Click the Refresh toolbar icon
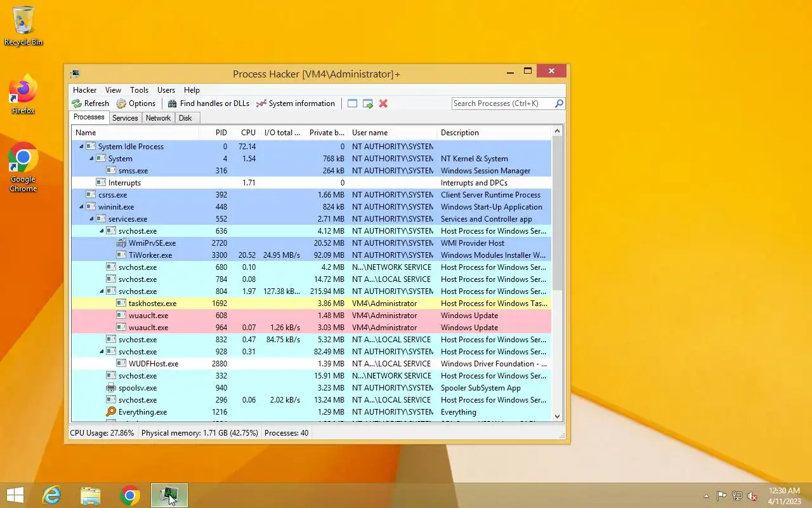The width and height of the screenshot is (812, 508). click(x=77, y=104)
